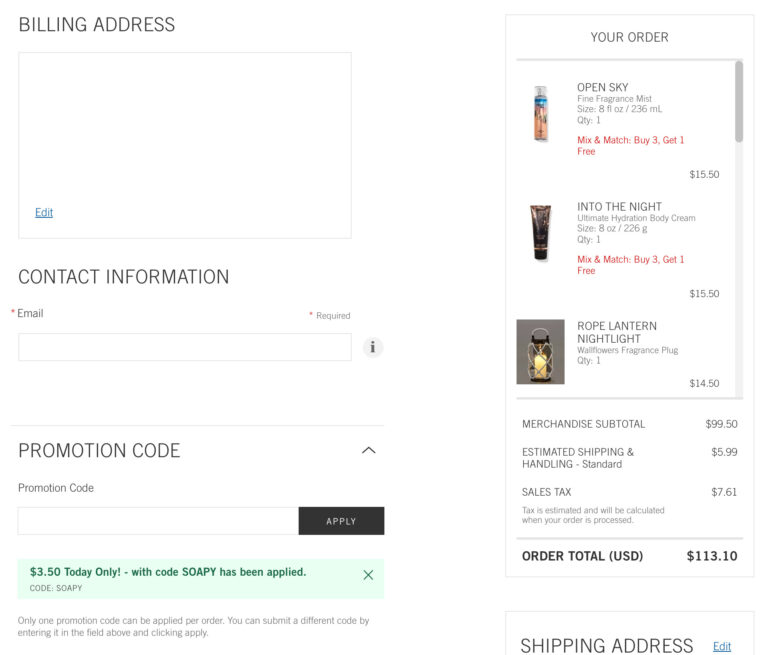This screenshot has width=768, height=655.
Task: Edit the billing address
Action: 44,212
